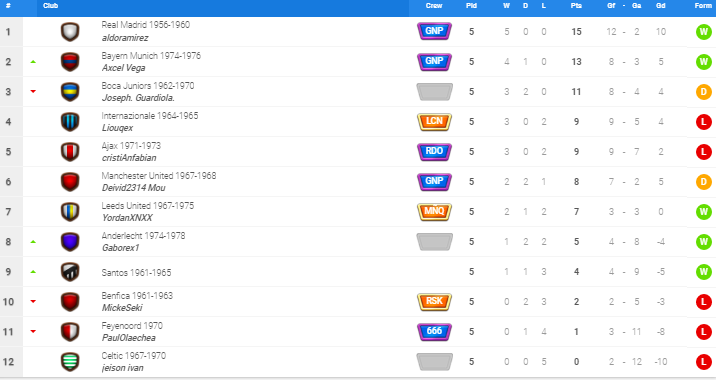This screenshot has height=380, width=716.
Task: Click the RDO crew badge for Ajax
Action: click(x=434, y=152)
